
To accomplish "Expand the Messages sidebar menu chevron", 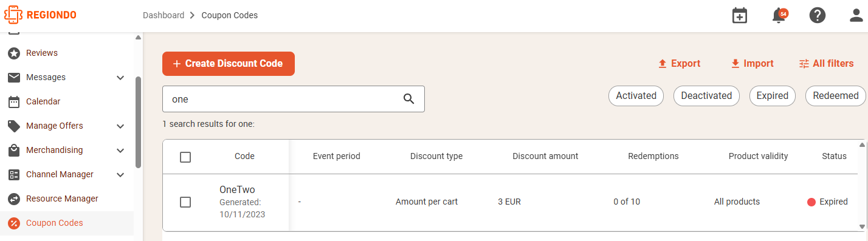I will tap(120, 78).
